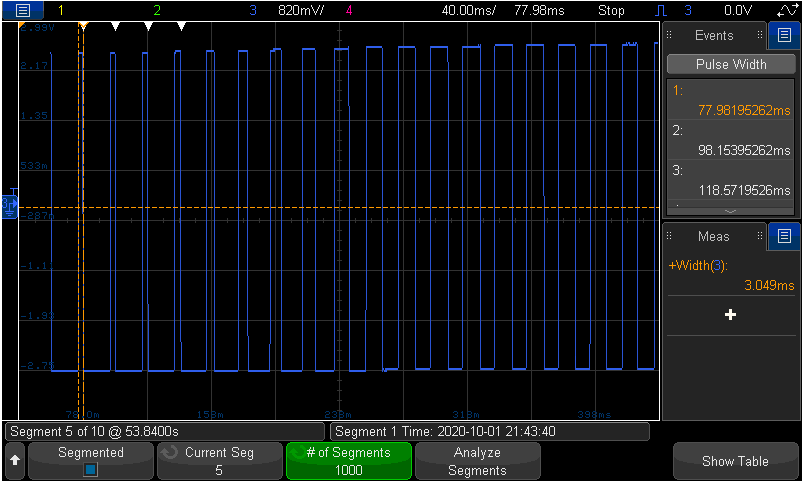Select the Events panel header

[714, 36]
